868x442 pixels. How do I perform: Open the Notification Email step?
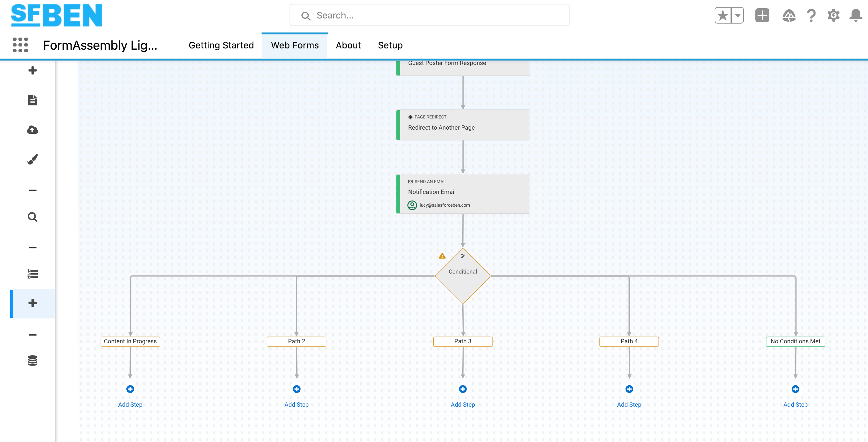click(463, 194)
